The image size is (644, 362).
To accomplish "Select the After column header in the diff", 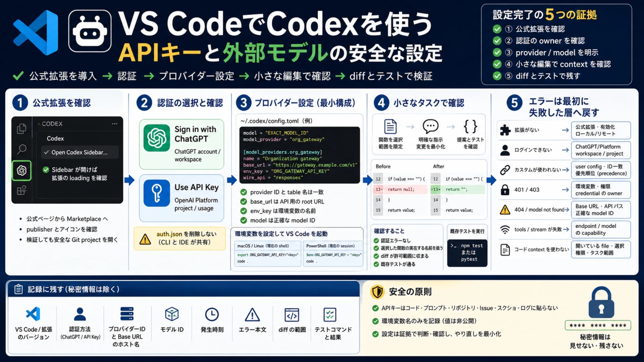I will pos(439,167).
